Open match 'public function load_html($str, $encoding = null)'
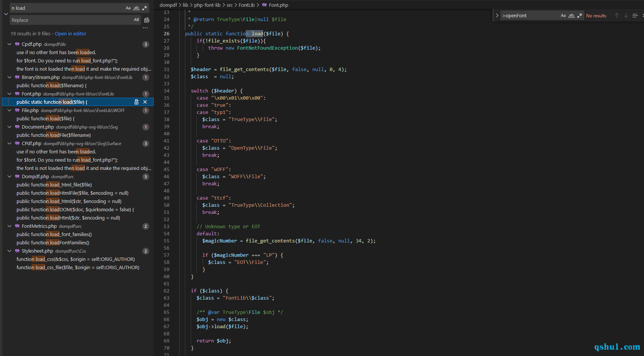Image resolution: width=644 pixels, height=356 pixels. pyautogui.click(x=69, y=201)
